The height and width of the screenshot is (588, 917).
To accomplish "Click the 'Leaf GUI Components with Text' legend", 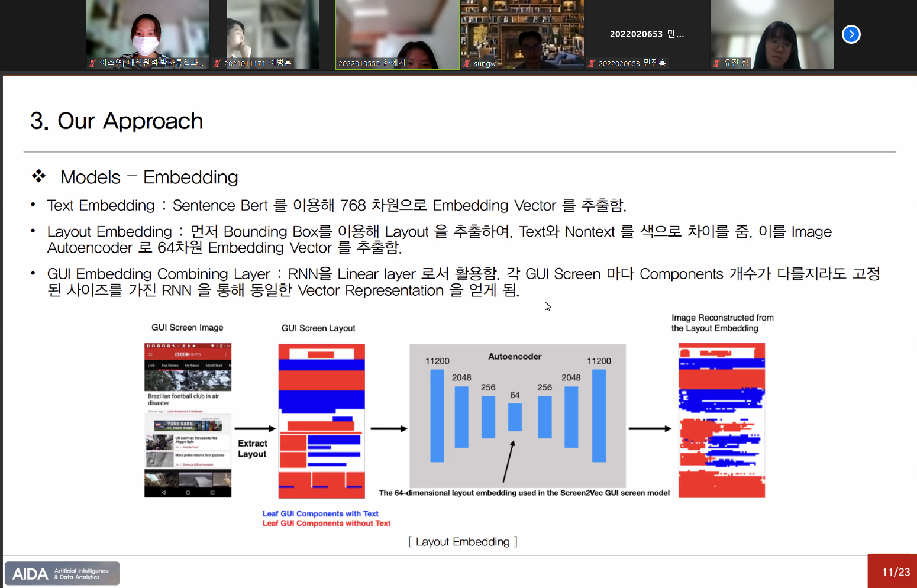I will [x=320, y=514].
